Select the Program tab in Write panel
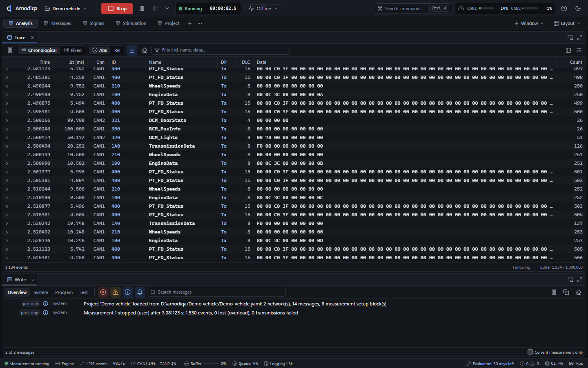Viewport: 588px width, 368px height. pyautogui.click(x=64, y=292)
